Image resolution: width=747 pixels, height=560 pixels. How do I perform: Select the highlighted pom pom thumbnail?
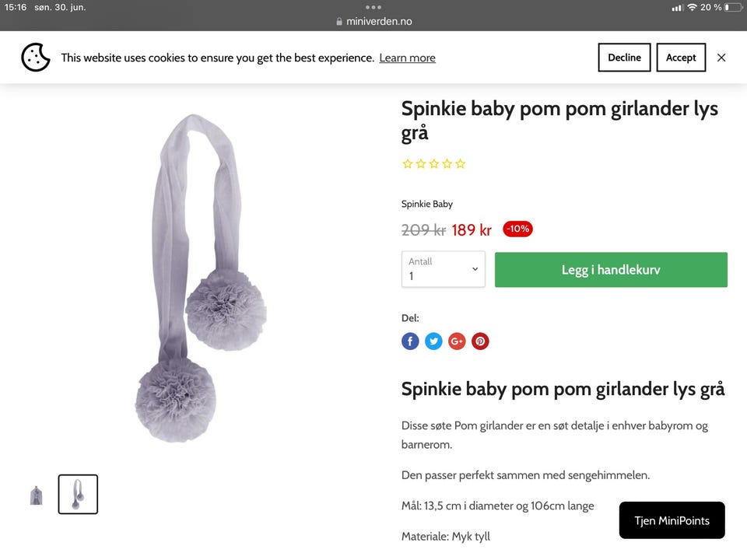pos(78,495)
